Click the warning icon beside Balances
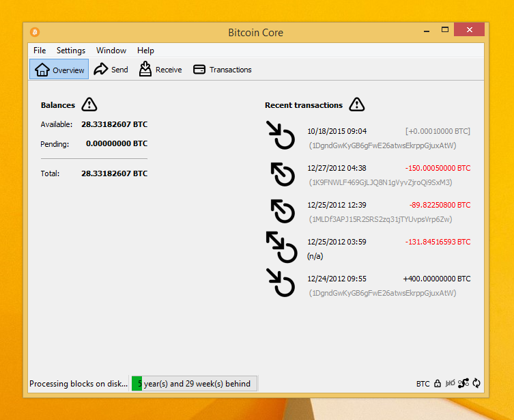Screen dimensions: 514x420 pyautogui.click(x=89, y=104)
